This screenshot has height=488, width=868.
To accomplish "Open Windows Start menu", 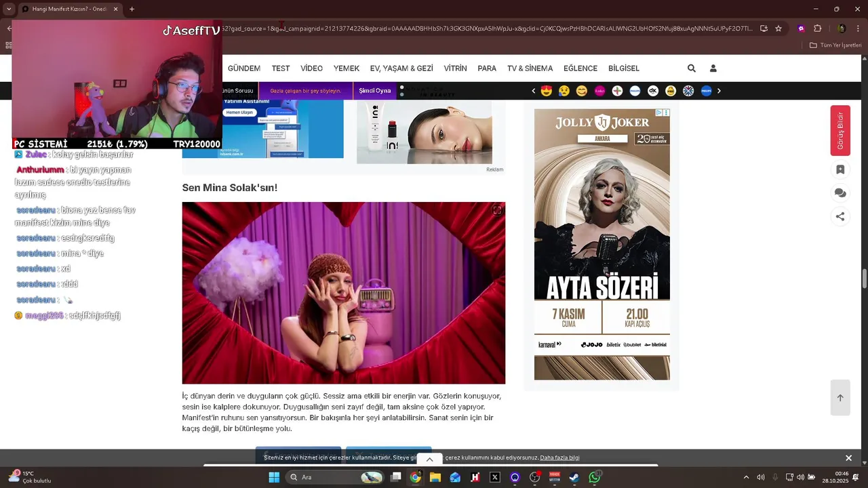I will coord(274,477).
